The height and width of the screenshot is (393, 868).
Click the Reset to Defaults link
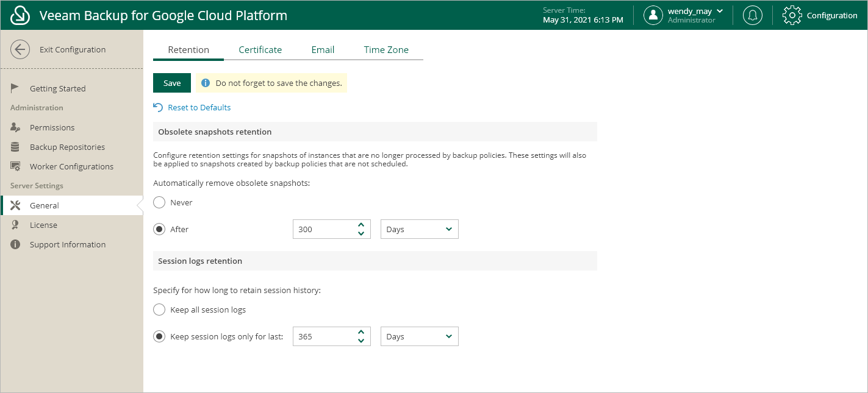[199, 107]
